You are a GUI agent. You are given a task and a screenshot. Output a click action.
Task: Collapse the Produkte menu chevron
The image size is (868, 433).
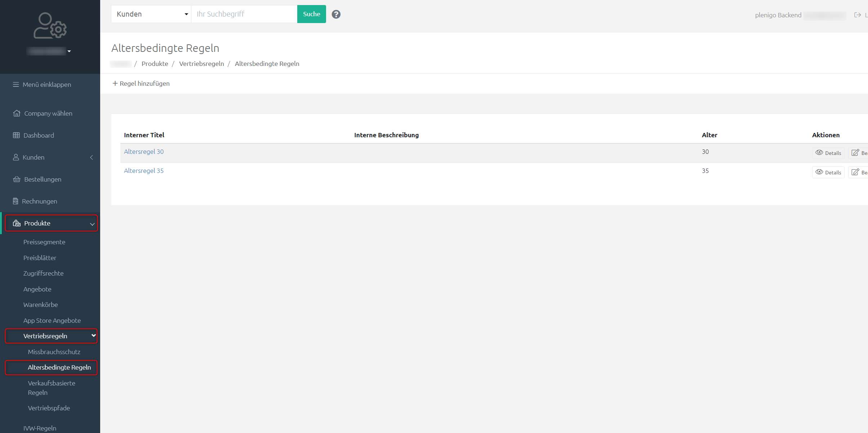[x=92, y=224]
